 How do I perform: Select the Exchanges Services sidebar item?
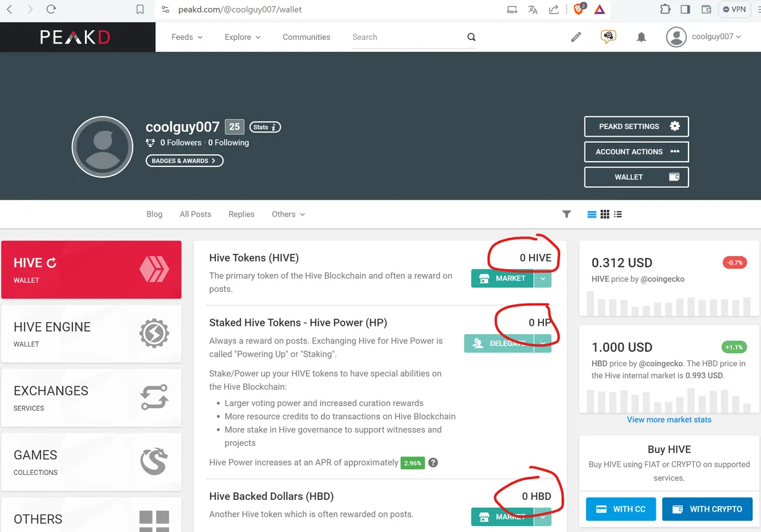92,398
